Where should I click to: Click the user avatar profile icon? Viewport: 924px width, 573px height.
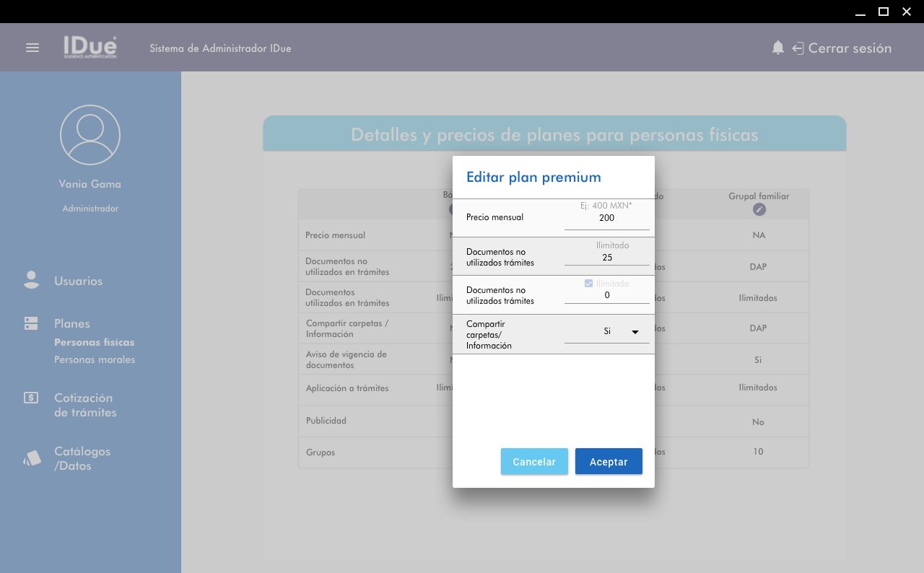(90, 135)
